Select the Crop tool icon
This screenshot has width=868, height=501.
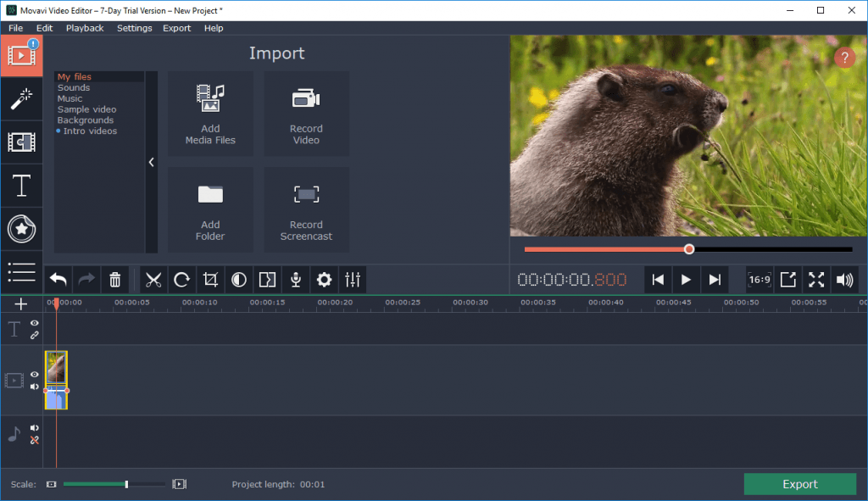[210, 280]
